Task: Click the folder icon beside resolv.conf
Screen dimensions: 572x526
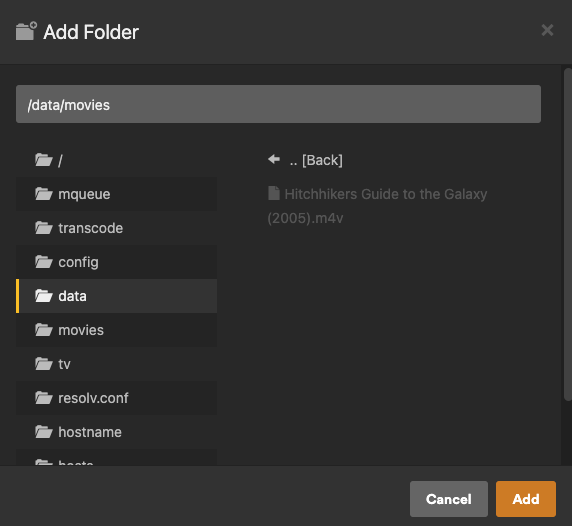Action: pos(44,398)
